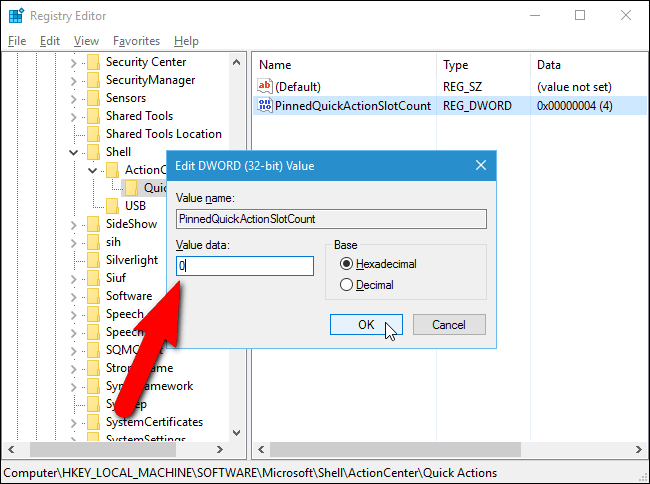This screenshot has width=650, height=484.
Task: Select the Decimal base option
Action: click(346, 285)
